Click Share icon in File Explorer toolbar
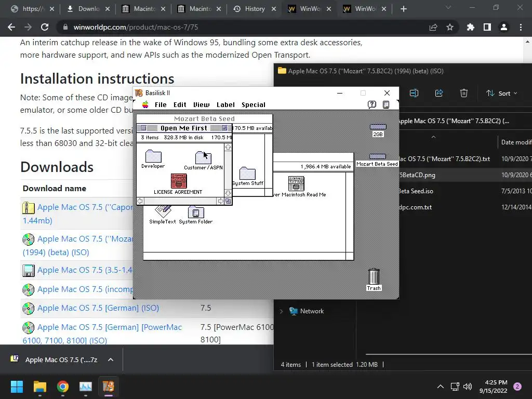Image resolution: width=532 pixels, height=399 pixels. pos(439,93)
